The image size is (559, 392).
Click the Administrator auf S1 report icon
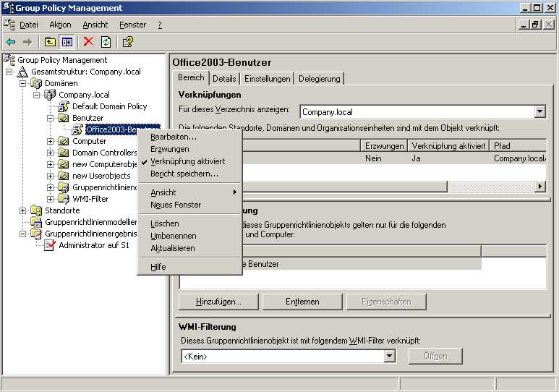tap(50, 245)
